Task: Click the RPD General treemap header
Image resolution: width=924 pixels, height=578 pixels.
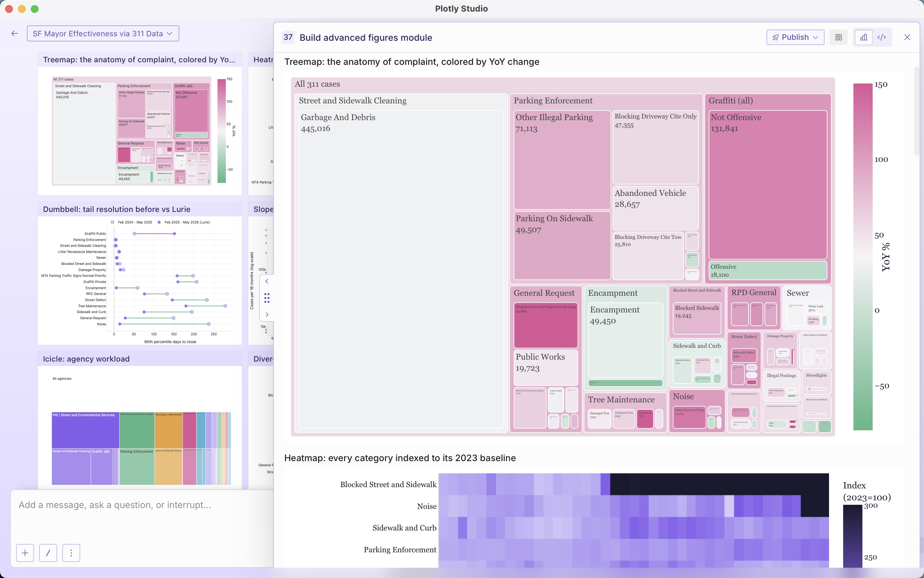Action: (x=754, y=293)
